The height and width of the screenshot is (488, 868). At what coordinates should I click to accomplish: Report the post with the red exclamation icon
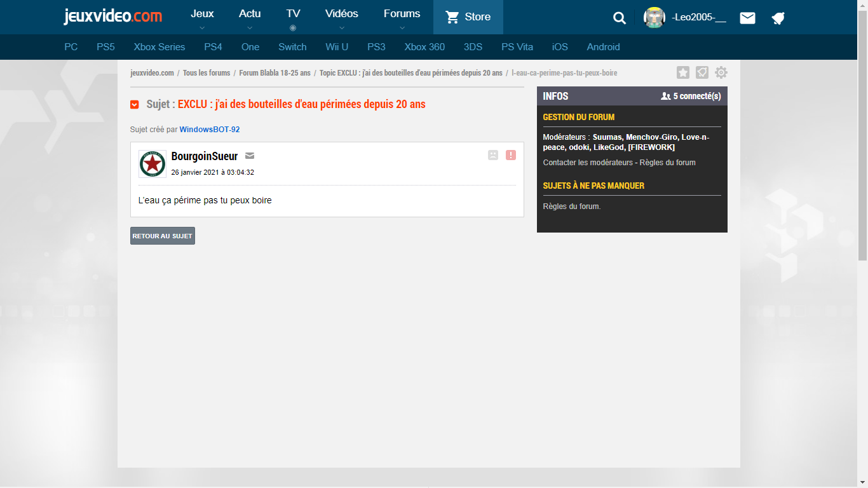(x=511, y=155)
